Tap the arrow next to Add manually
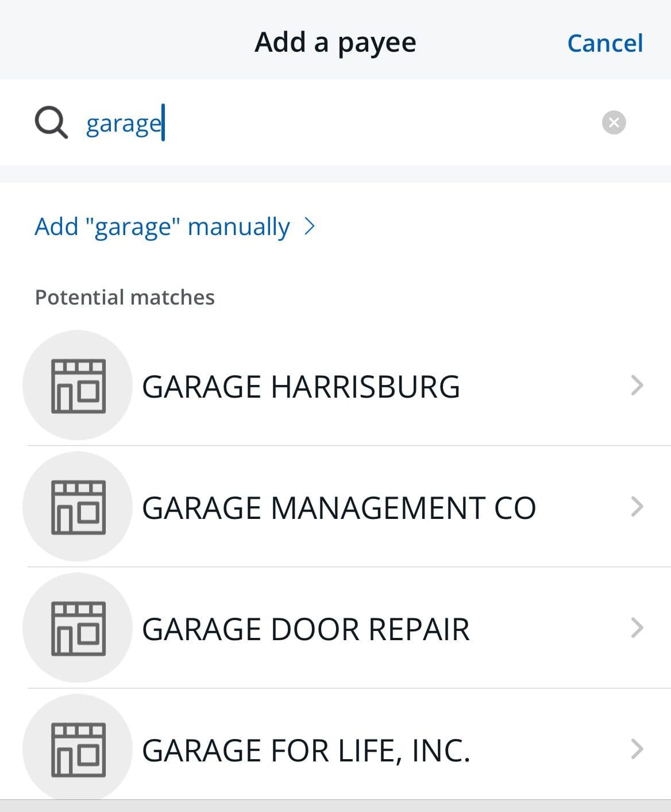Image resolution: width=671 pixels, height=812 pixels. pos(310,226)
